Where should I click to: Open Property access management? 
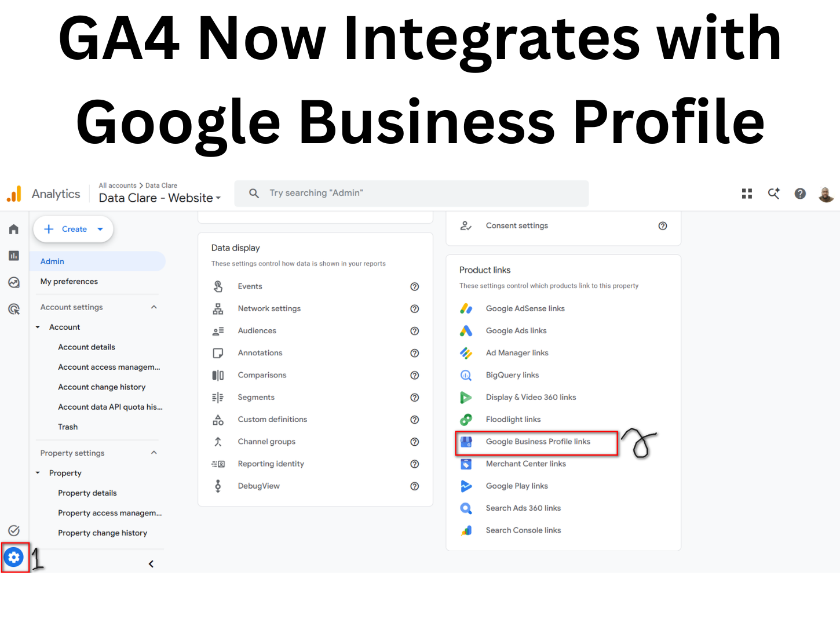[x=109, y=513]
